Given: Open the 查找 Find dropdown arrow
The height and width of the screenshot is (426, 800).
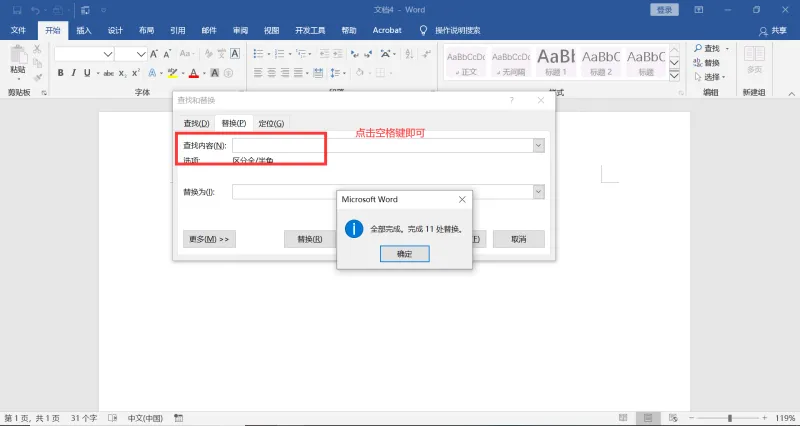Looking at the screenshot, I should (x=727, y=48).
